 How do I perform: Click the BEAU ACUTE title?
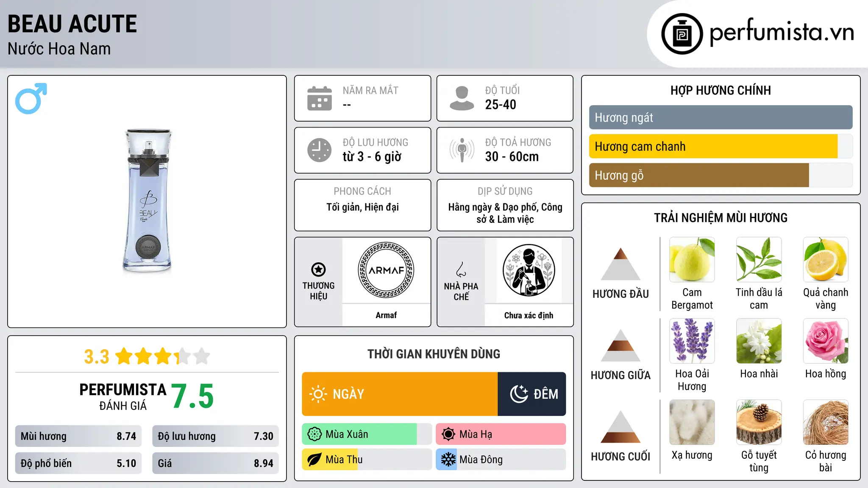72,24
